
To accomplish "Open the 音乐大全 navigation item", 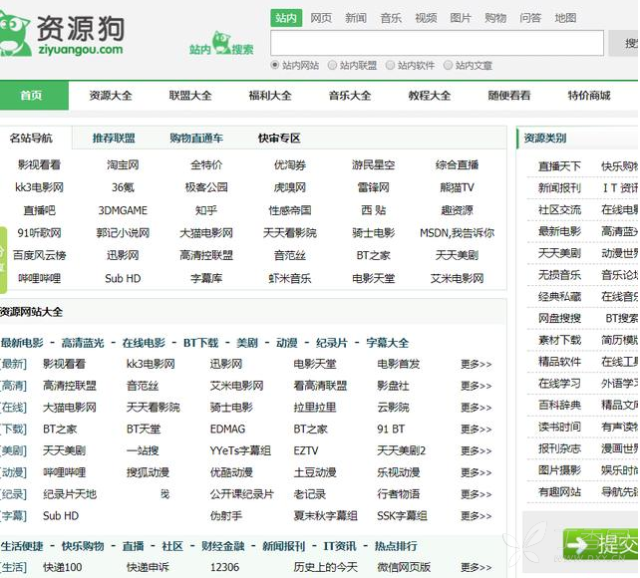I will pos(350,96).
